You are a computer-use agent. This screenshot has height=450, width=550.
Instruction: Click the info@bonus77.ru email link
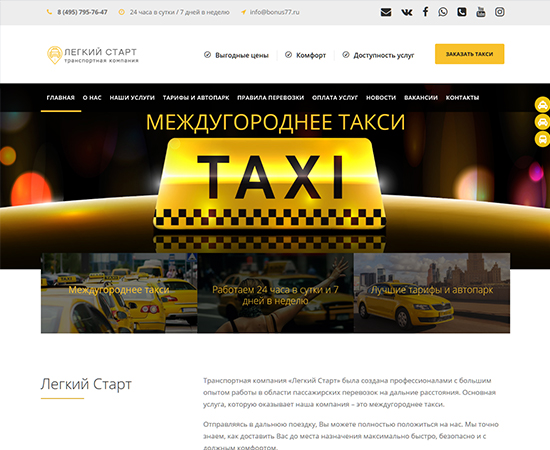click(x=275, y=12)
